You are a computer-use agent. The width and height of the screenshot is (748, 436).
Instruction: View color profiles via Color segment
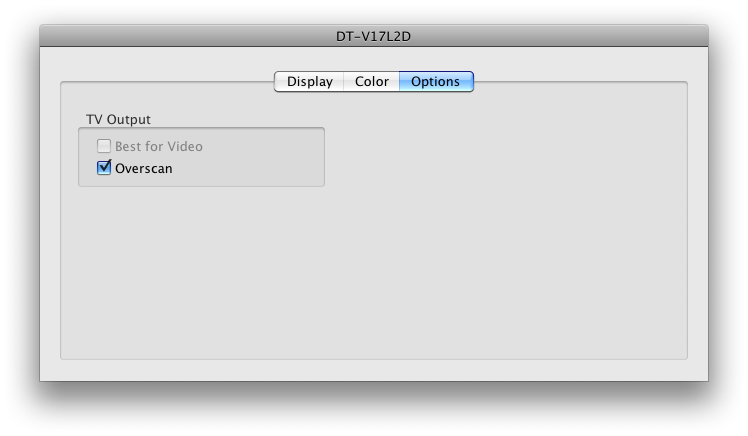click(371, 82)
